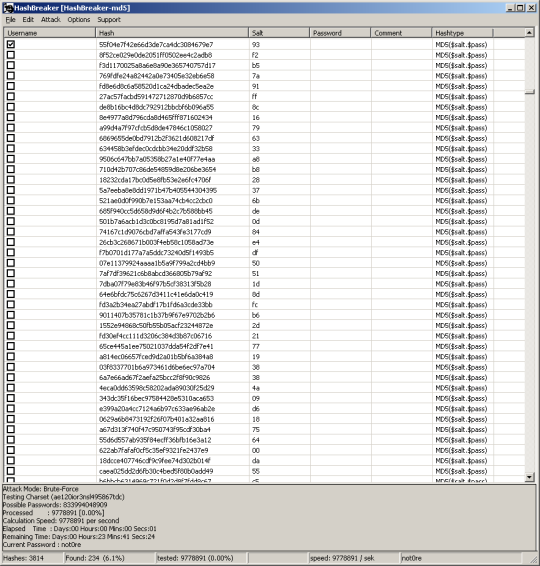
Task: Tick the checkbox in the salt 00 row
Action: [11, 450]
